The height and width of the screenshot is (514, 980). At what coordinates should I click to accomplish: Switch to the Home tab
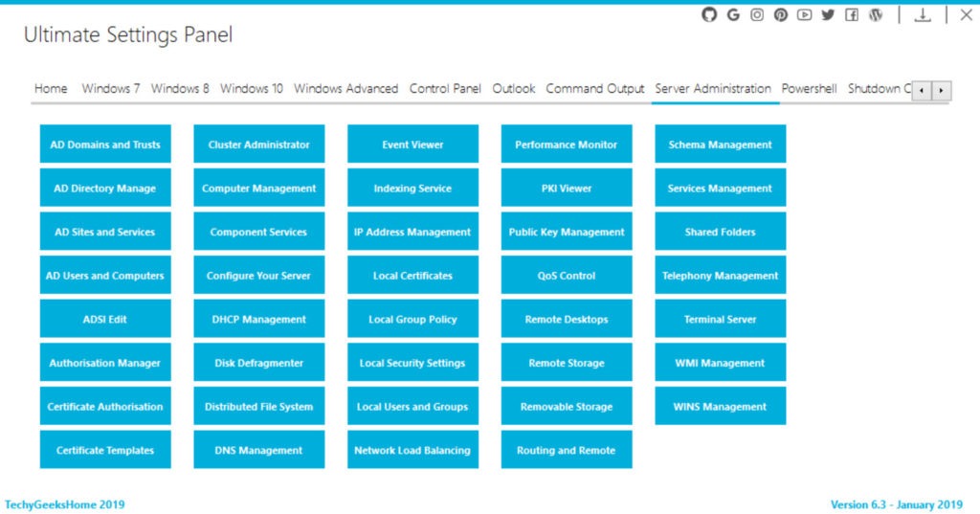click(51, 89)
